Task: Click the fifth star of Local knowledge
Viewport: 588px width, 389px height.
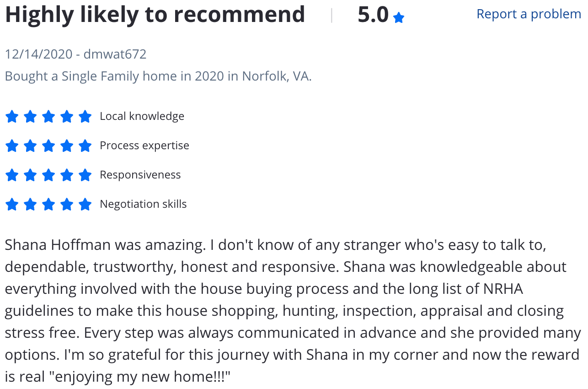Action: tap(85, 117)
